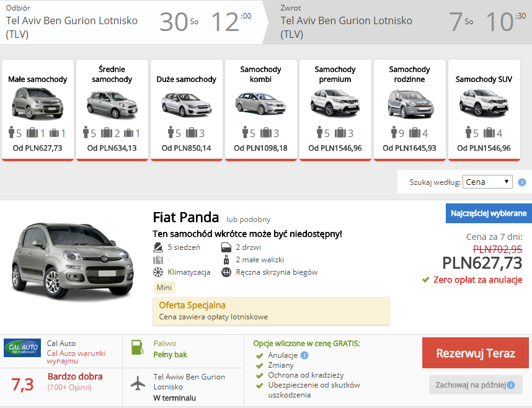Click the greyed large luggage icon
Screen dimensions: 532x408
[x=158, y=260]
